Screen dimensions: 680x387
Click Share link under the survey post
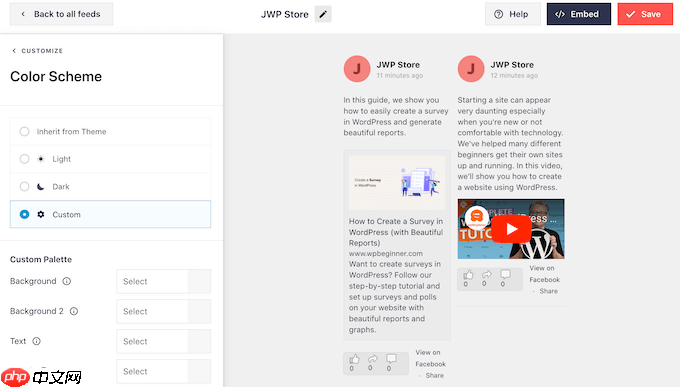[x=435, y=375]
